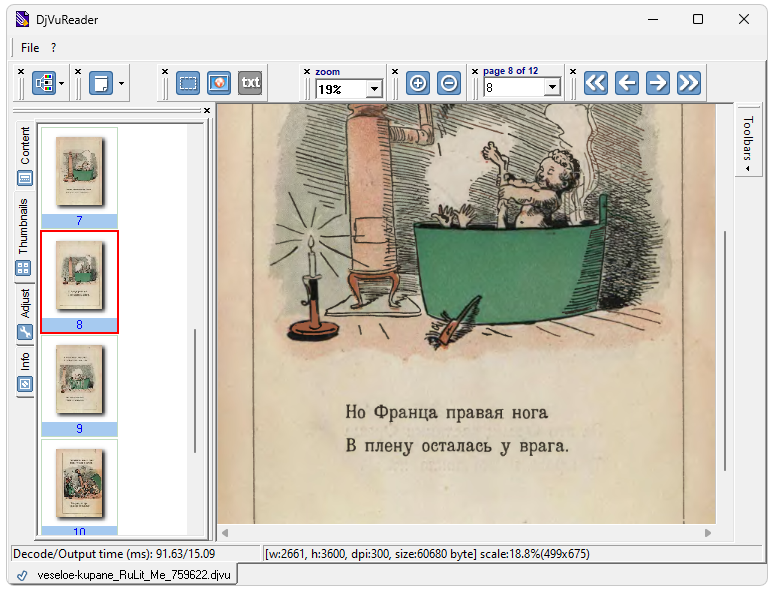Go to the next page arrow
This screenshot has height=590, width=771.
(657, 83)
